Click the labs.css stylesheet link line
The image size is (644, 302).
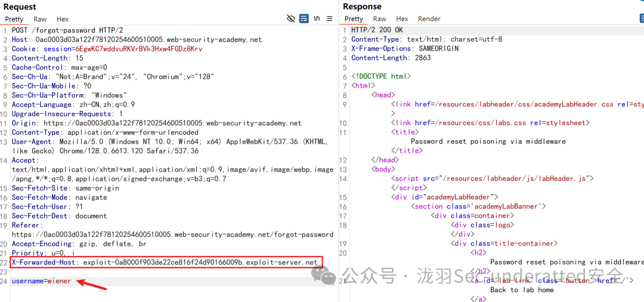490,123
